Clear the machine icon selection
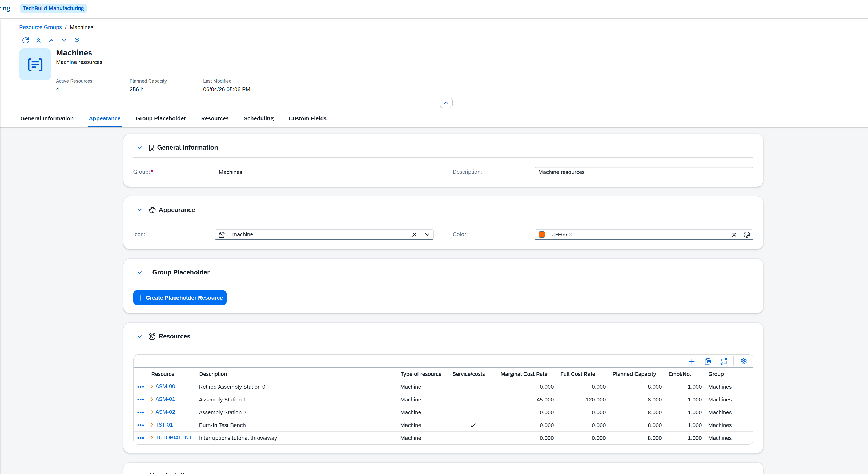 pos(415,235)
